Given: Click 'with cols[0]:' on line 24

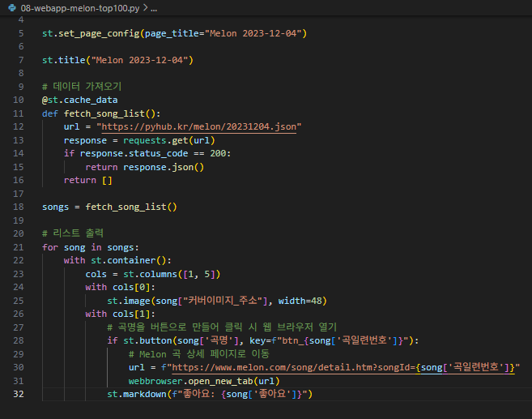Looking at the screenshot, I should tap(121, 288).
